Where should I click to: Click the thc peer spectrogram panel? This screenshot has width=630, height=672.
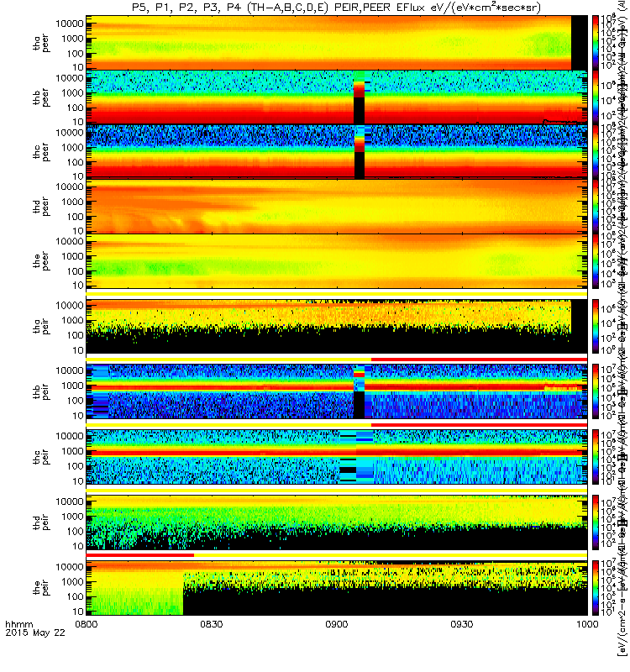[337, 152]
